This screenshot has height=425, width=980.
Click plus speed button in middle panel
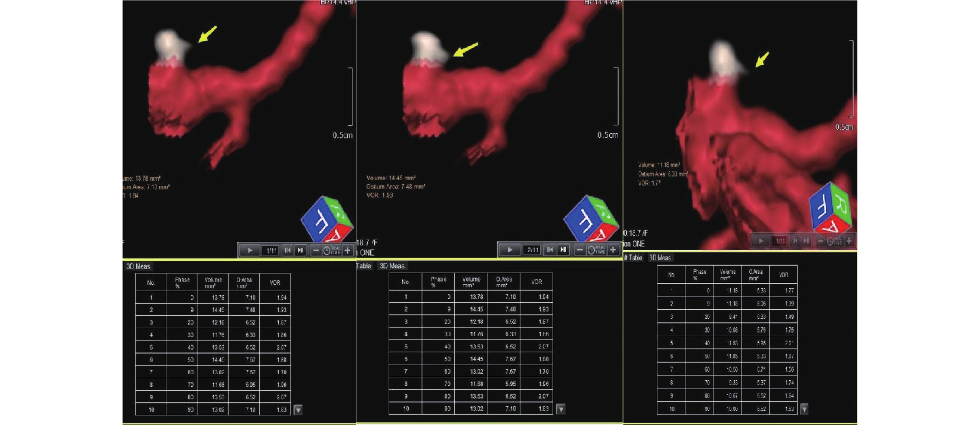pos(613,250)
